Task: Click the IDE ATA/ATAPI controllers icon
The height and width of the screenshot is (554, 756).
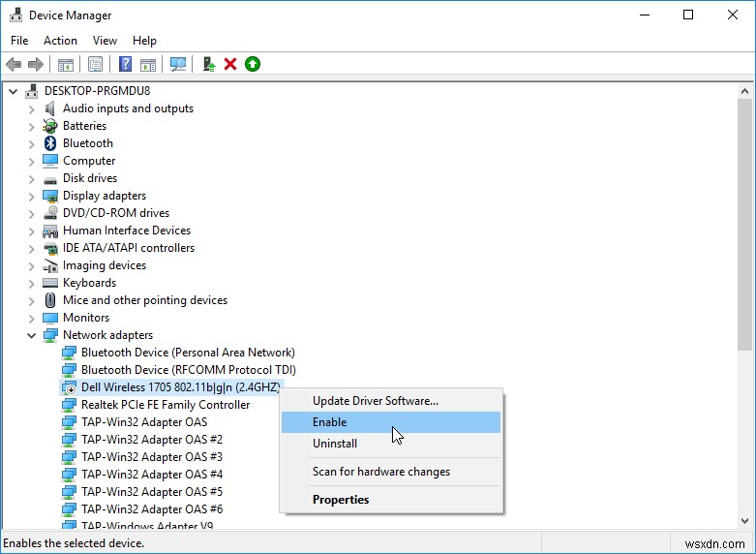Action: pyautogui.click(x=50, y=248)
